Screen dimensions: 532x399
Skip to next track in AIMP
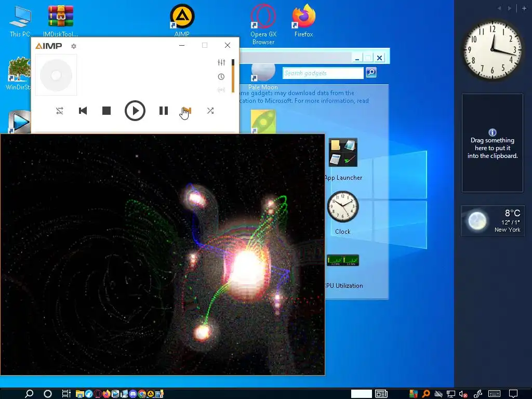click(187, 111)
